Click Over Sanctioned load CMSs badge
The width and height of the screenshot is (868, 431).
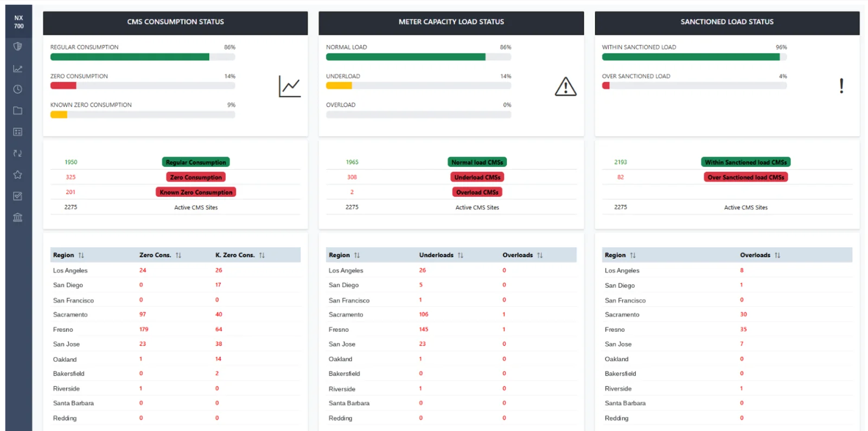[x=746, y=177]
